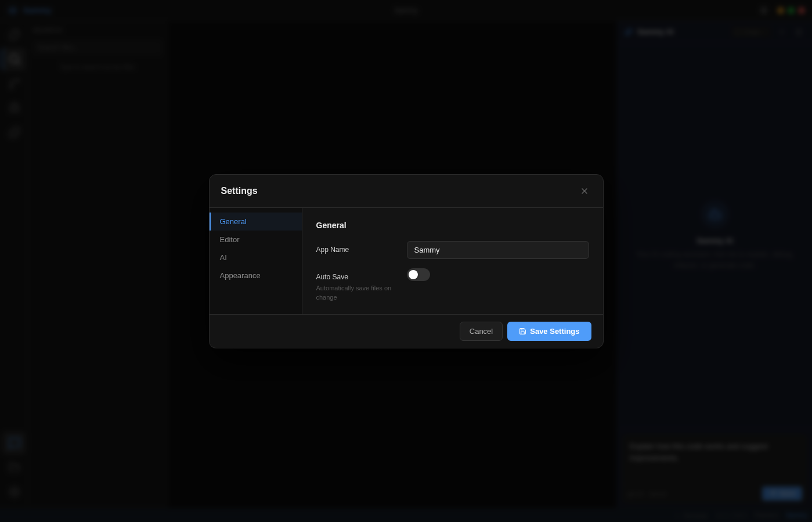Switch to the Editor settings section

point(229,239)
